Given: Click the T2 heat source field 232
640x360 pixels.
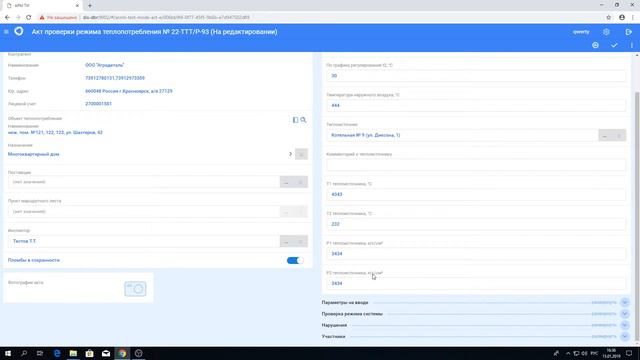Looking at the screenshot, I should pos(476,224).
